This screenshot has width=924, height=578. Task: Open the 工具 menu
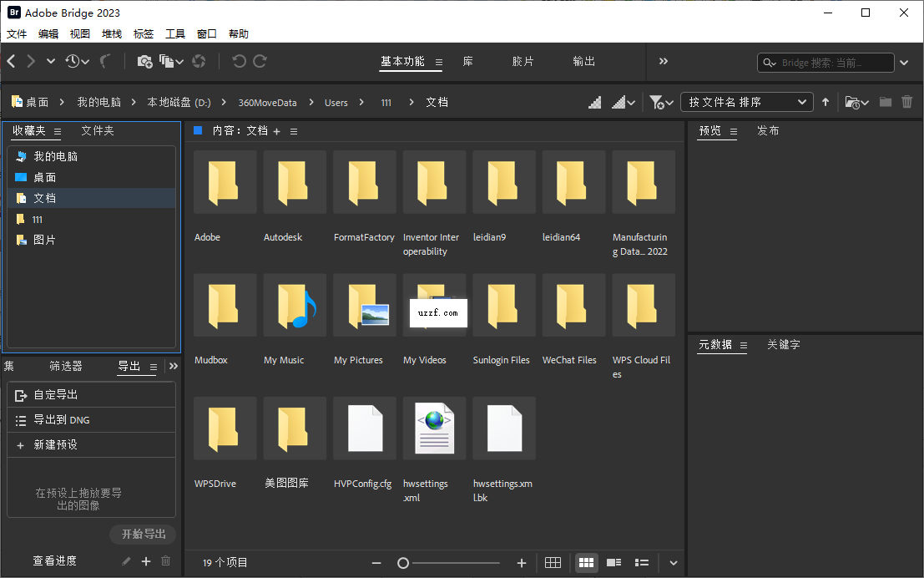point(174,33)
